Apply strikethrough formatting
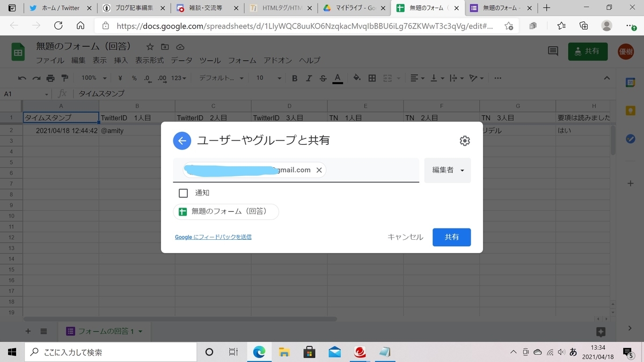This screenshot has height=362, width=644. [323, 78]
